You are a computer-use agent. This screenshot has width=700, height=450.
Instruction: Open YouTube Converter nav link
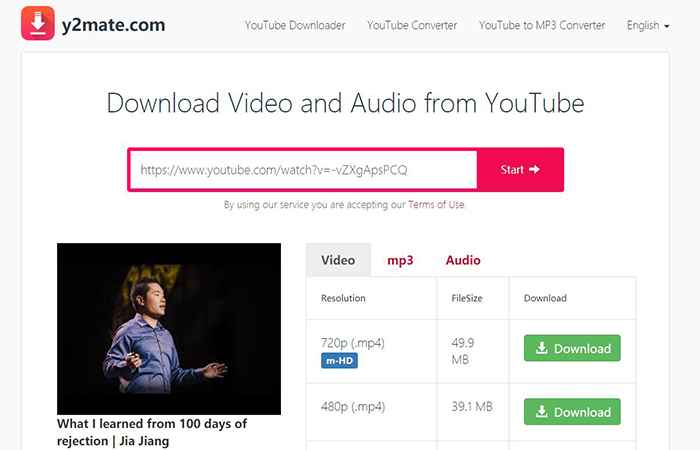coord(412,25)
